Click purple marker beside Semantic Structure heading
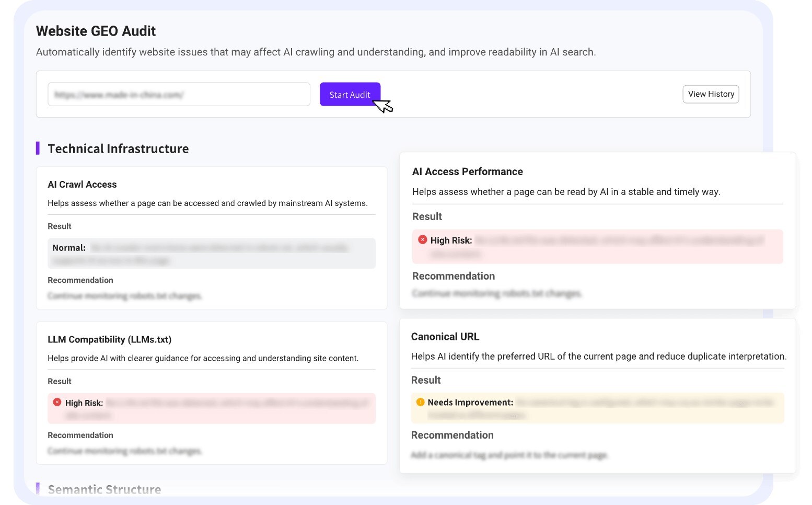This screenshot has width=812, height=505. 38,489
